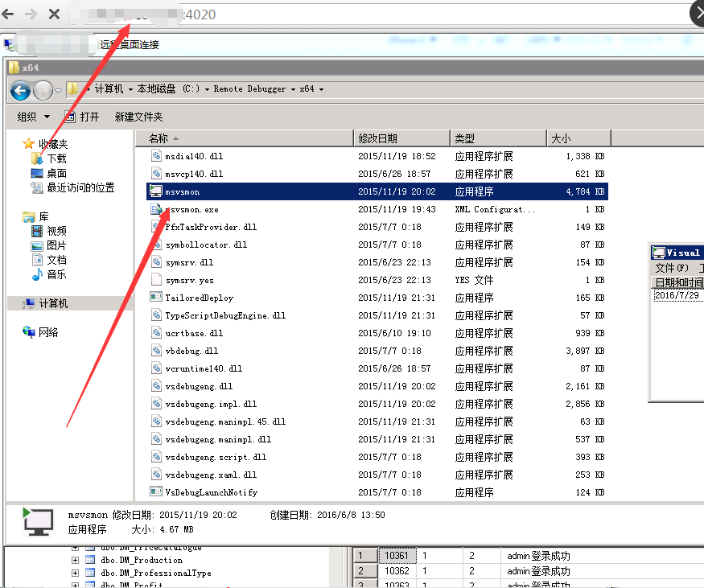Click Explorer back navigation button
Image resolution: width=704 pixels, height=588 pixels.
click(20, 91)
